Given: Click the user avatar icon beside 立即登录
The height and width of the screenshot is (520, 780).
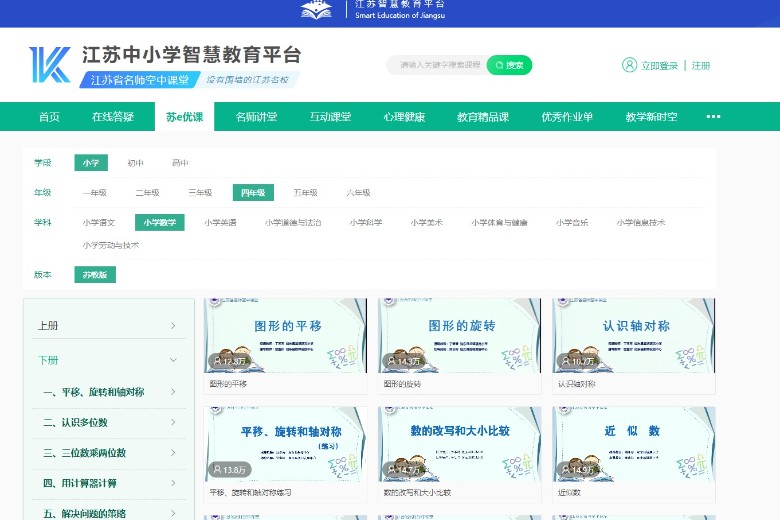Looking at the screenshot, I should (x=629, y=65).
